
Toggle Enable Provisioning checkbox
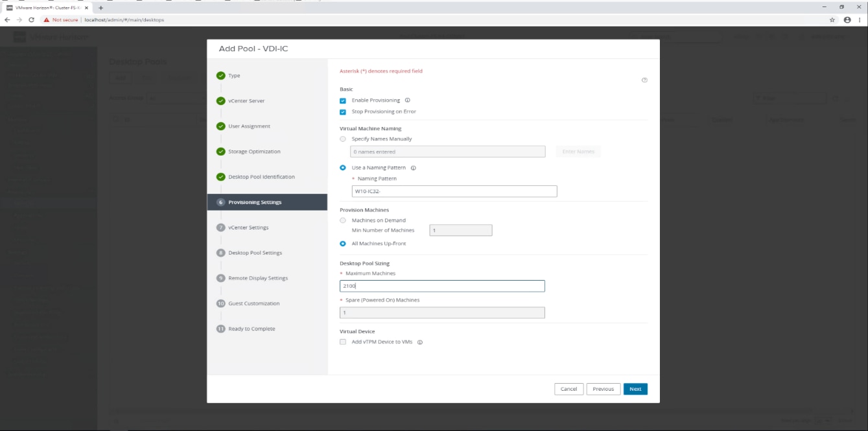pyautogui.click(x=343, y=100)
